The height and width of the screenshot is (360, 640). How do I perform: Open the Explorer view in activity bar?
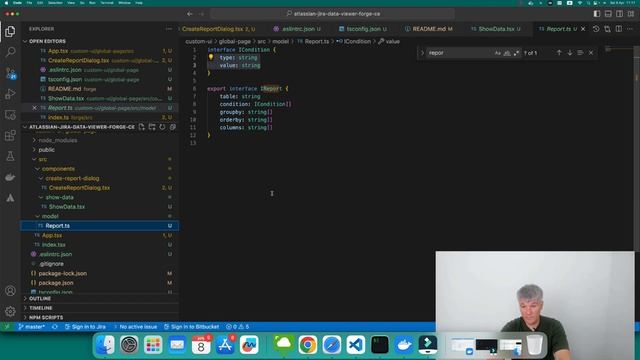pyautogui.click(x=10, y=31)
